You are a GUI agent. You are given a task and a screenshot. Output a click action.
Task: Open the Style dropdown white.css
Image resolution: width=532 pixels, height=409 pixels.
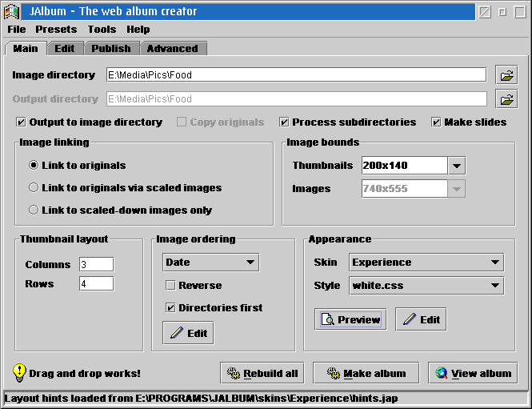[426, 286]
